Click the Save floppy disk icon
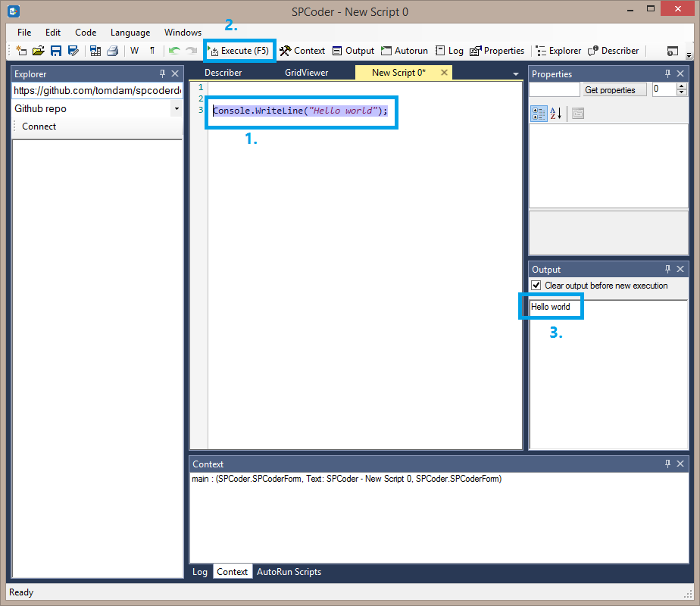This screenshot has height=606, width=700. (x=56, y=51)
